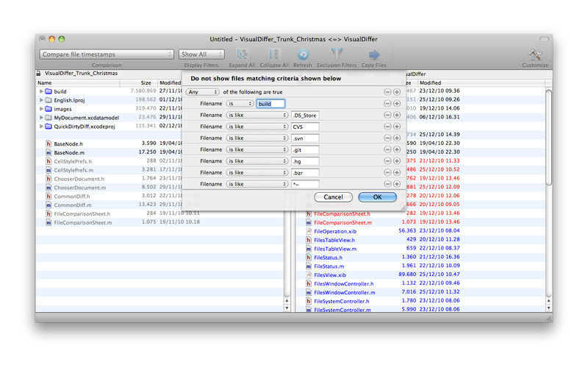Select FileStatus.m in right pane
This screenshot has height=368, width=588.
tap(329, 266)
